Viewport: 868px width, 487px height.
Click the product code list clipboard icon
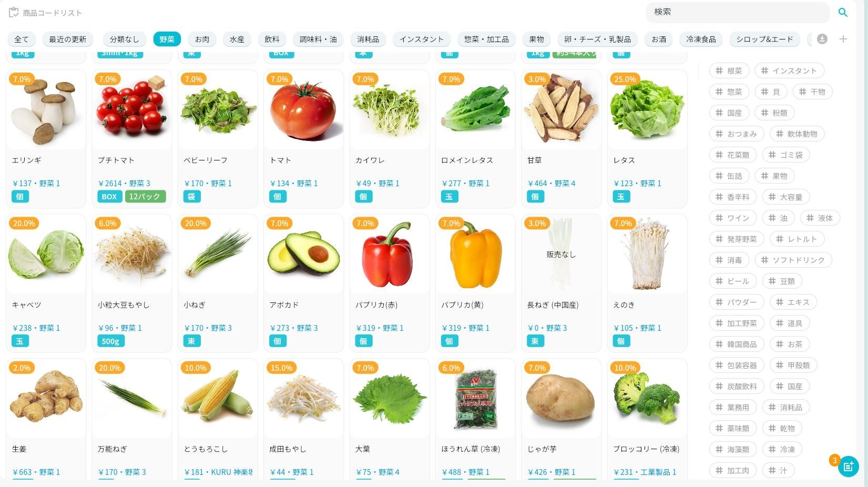[14, 12]
